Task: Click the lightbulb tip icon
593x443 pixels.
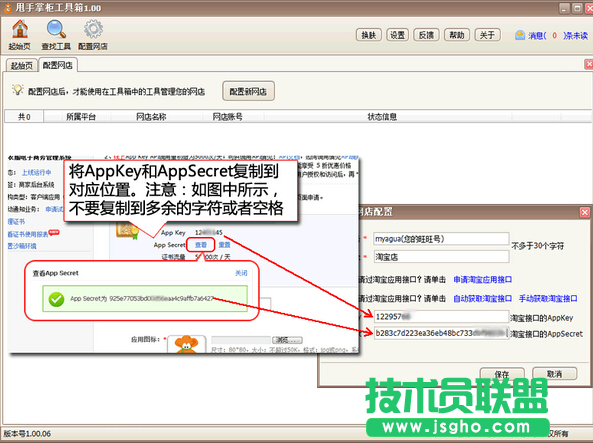Action: click(17, 90)
